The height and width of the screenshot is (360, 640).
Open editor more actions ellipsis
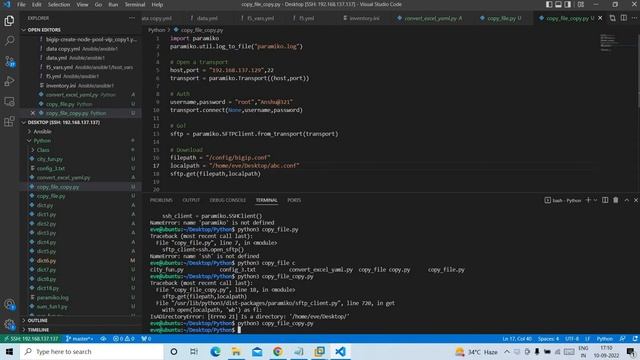tap(634, 18)
